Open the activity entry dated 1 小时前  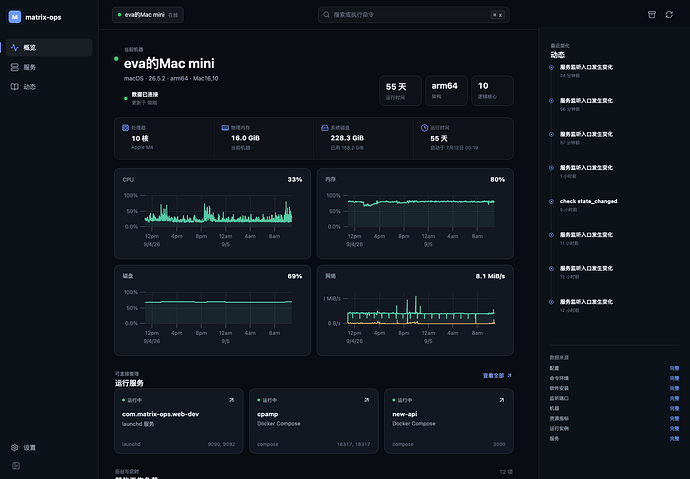pos(586,171)
